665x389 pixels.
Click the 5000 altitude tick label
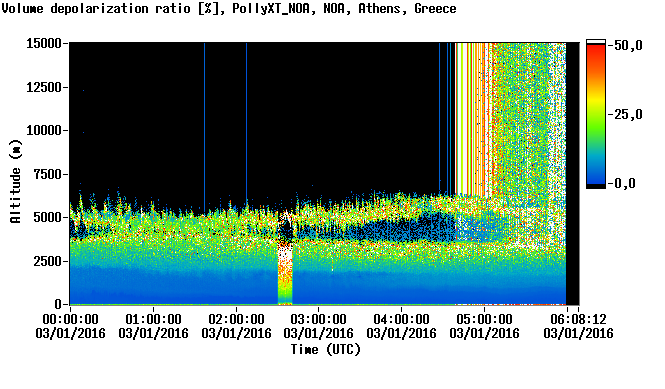click(x=47, y=217)
